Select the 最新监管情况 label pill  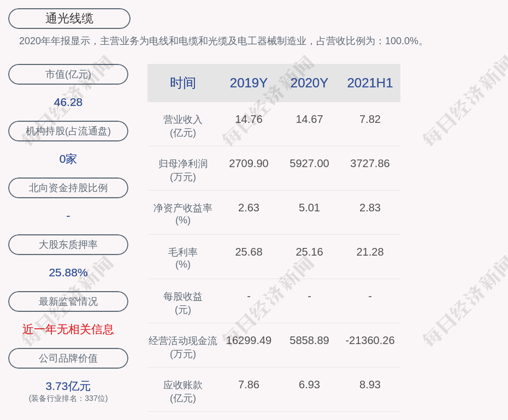(68, 301)
